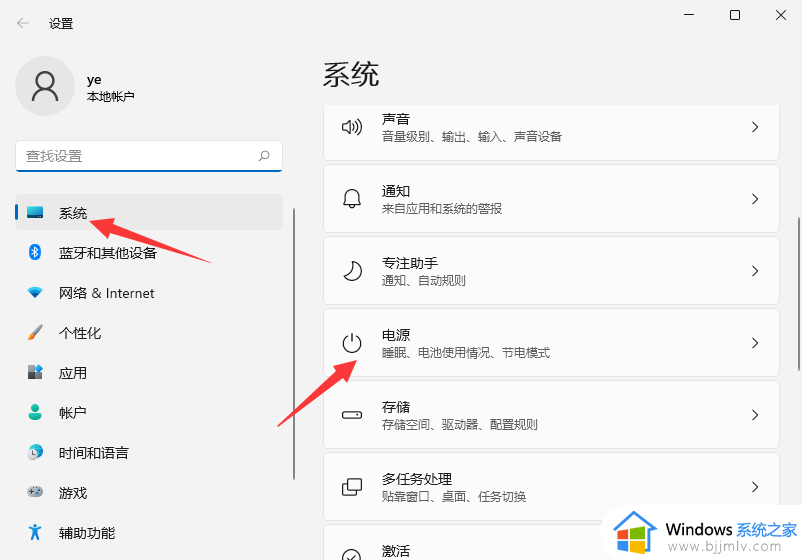Viewport: 802px width, 560px height.
Task: Go back with the arrow in title bar
Action: 23,23
